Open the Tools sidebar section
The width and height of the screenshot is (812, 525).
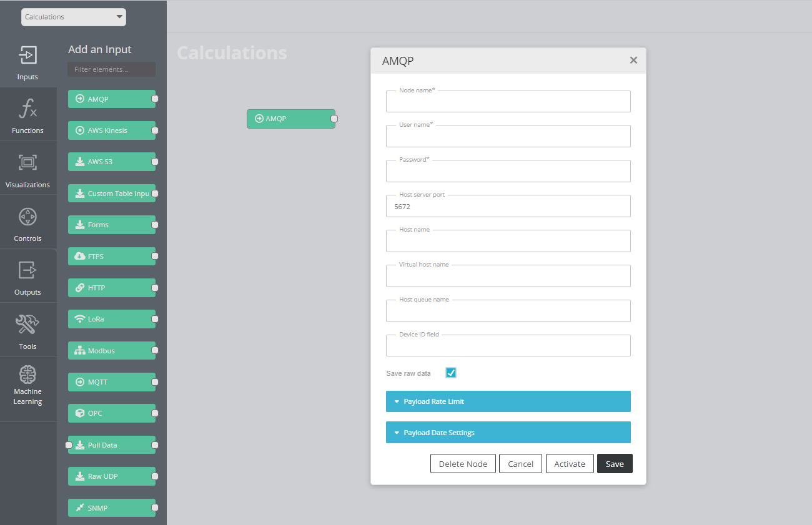tap(28, 330)
